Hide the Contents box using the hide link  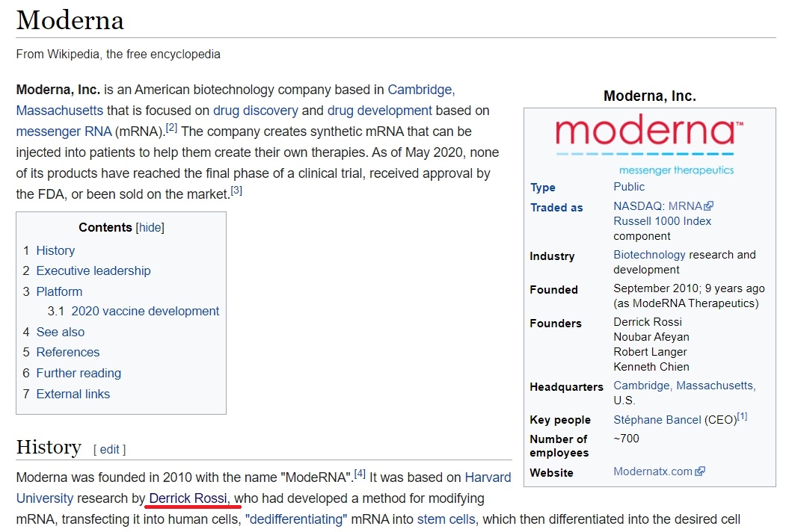150,227
